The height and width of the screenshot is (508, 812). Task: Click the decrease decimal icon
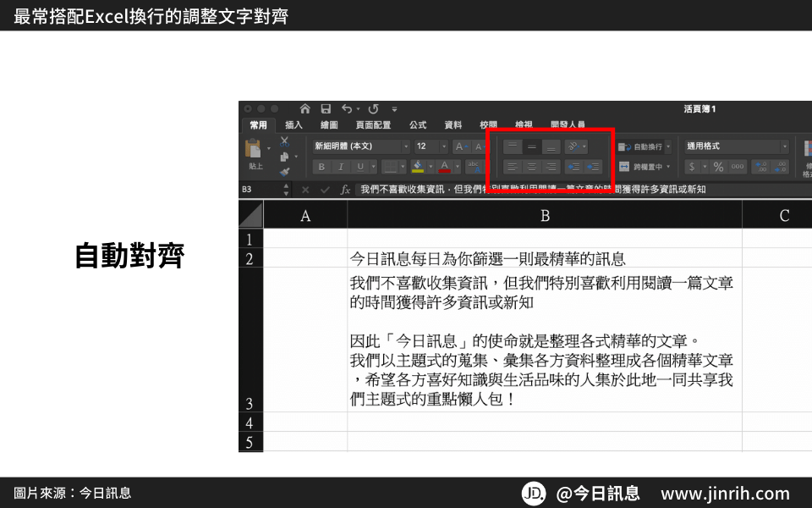coord(780,167)
